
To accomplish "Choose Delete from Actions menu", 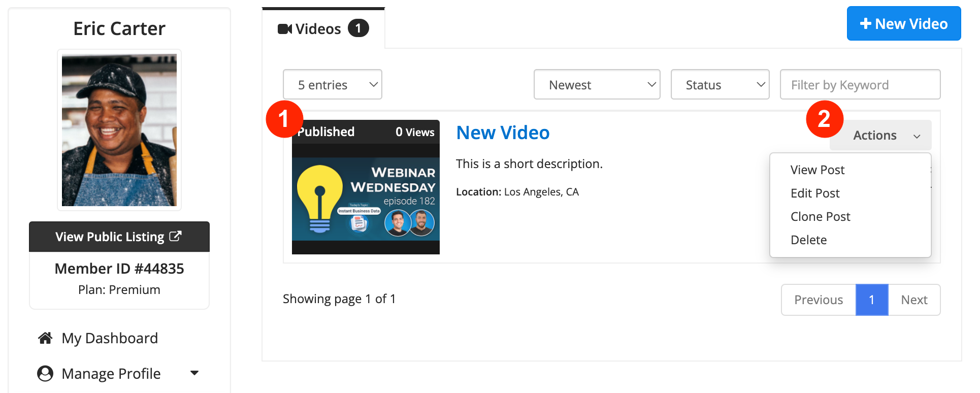I will tap(808, 240).
